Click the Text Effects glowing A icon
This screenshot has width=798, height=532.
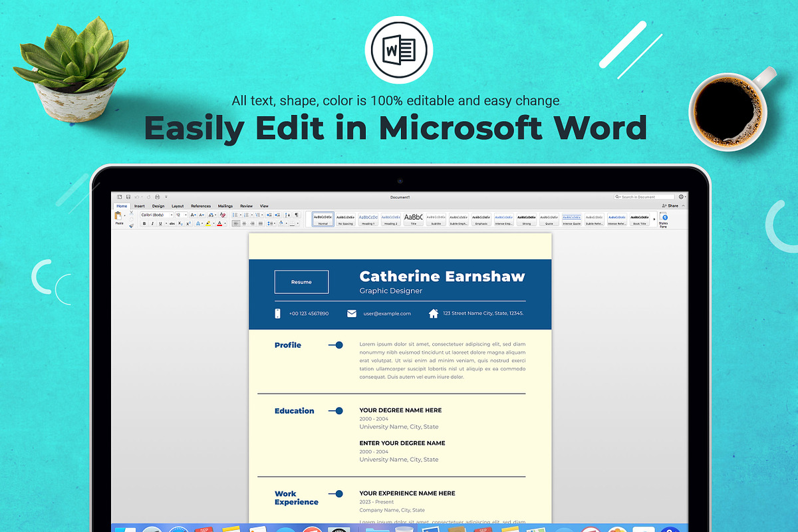(198, 223)
